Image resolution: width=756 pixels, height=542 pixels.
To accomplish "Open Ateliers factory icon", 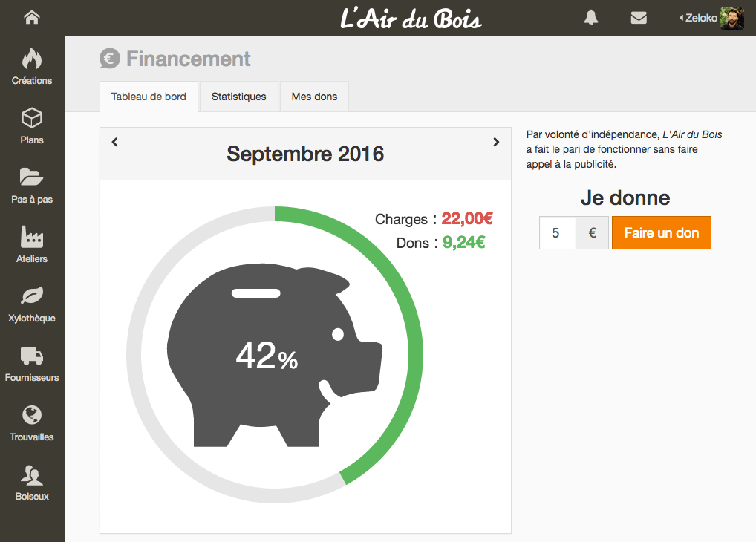I will [32, 237].
